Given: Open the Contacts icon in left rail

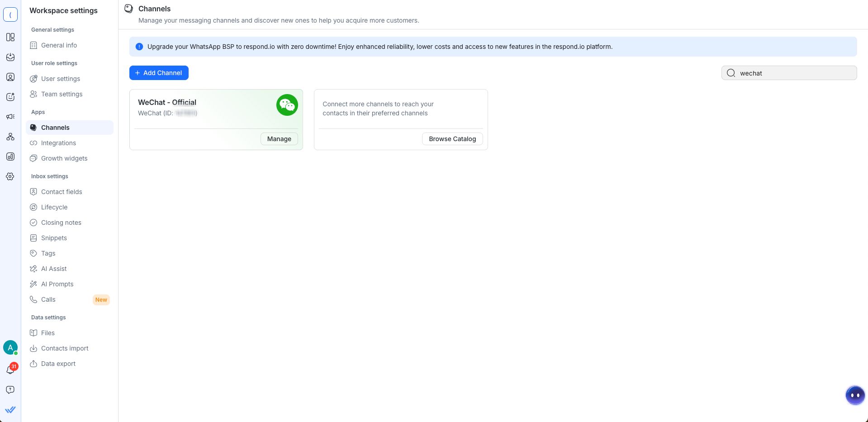Looking at the screenshot, I should tap(10, 77).
